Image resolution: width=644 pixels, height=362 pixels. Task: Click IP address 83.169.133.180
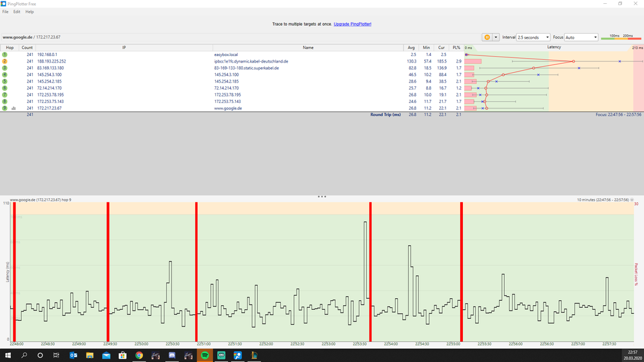pyautogui.click(x=50, y=68)
